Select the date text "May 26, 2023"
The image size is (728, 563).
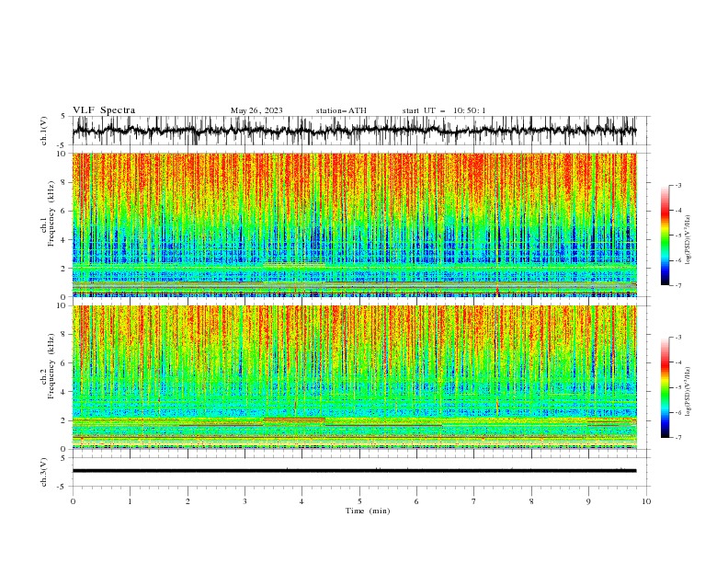[x=256, y=110]
